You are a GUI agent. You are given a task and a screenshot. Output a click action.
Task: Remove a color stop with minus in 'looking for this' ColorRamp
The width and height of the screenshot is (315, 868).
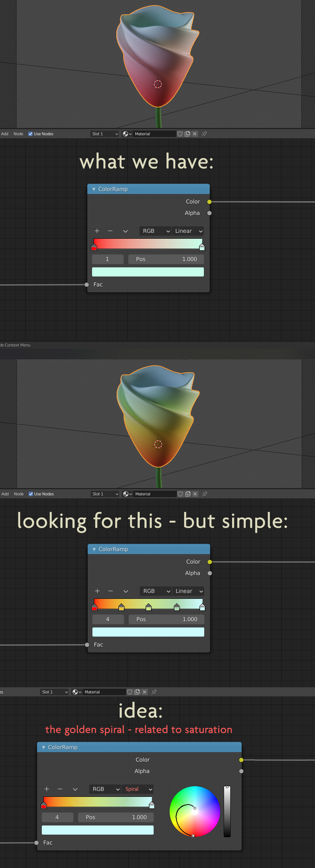coord(110,591)
